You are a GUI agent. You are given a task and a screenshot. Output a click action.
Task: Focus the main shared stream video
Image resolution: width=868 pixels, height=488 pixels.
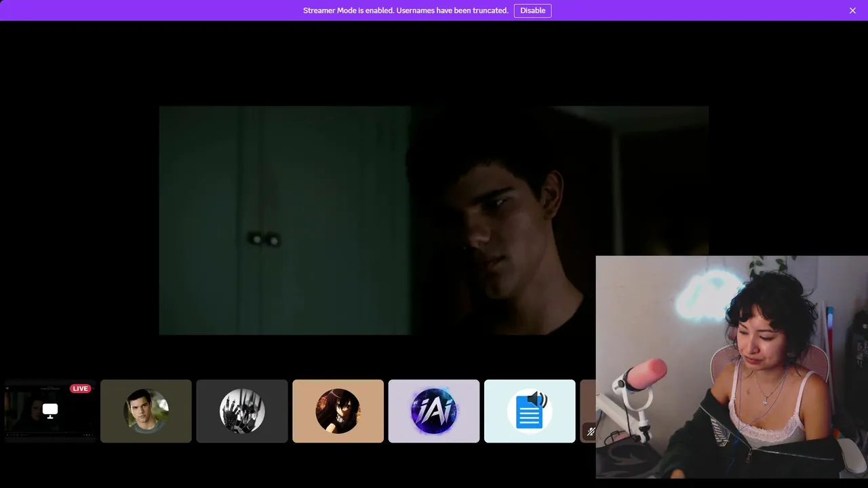[x=434, y=220]
